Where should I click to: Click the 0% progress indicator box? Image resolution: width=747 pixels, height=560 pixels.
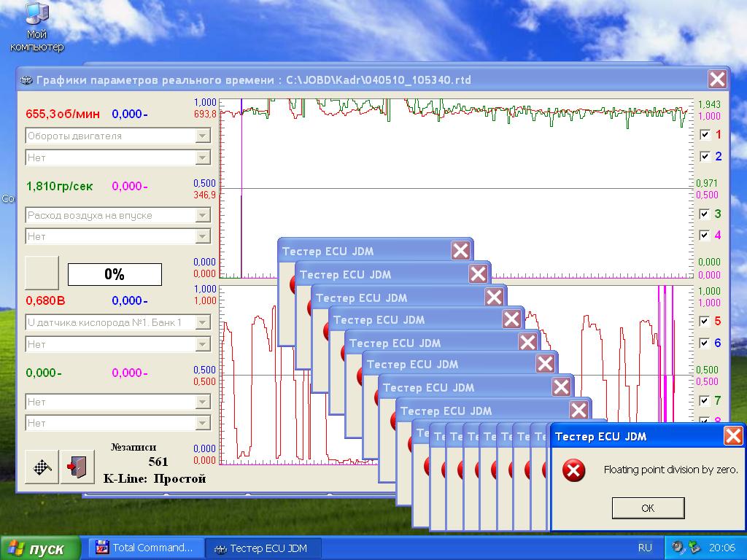pos(115,274)
